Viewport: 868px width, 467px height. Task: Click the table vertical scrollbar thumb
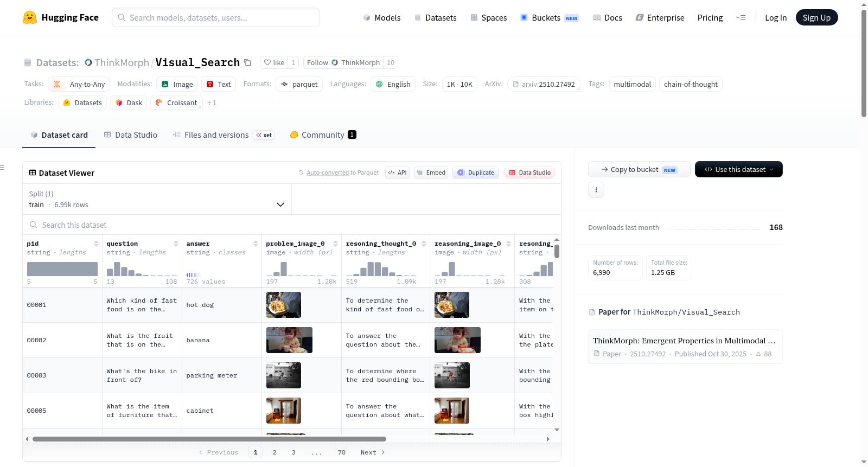[557, 251]
